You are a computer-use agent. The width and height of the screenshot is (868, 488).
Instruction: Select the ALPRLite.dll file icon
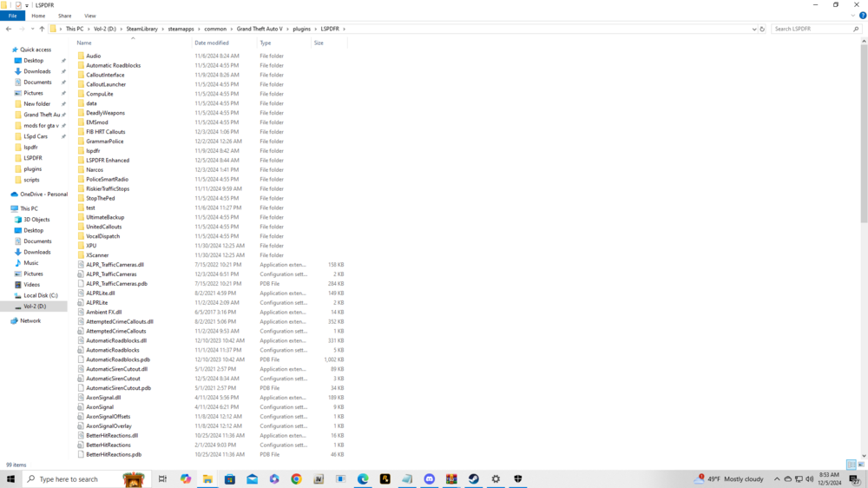[x=81, y=293]
